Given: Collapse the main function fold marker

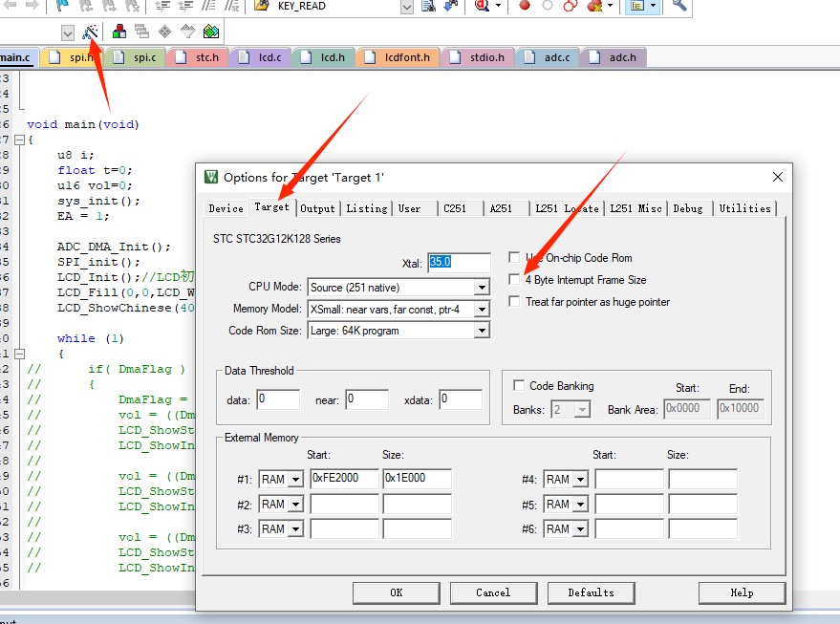Looking at the screenshot, I should 20,140.
